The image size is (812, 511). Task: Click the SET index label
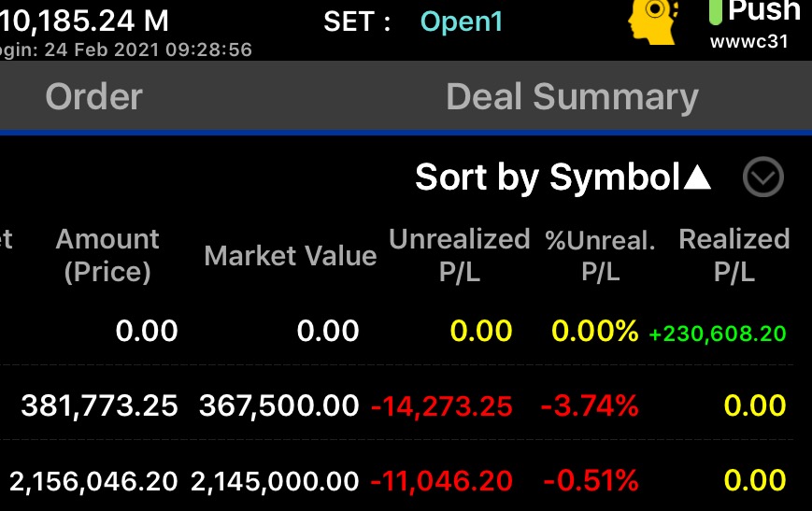point(349,21)
